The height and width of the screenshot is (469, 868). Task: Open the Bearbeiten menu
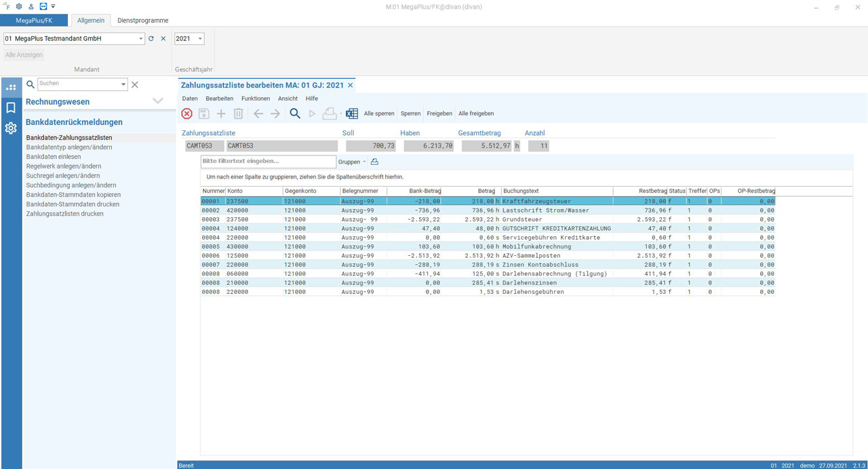pos(220,98)
